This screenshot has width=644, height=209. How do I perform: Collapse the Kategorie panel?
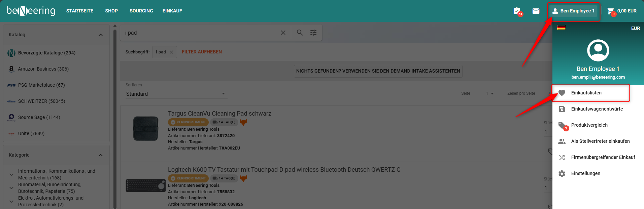click(100, 155)
